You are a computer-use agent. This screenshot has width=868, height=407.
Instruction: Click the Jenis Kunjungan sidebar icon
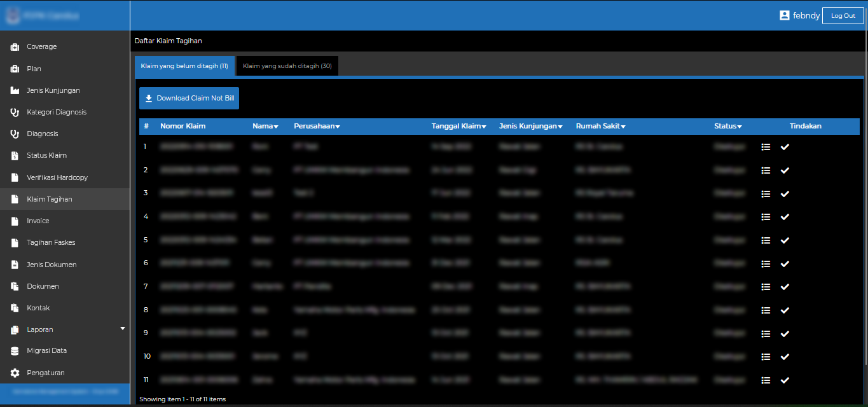tap(15, 91)
